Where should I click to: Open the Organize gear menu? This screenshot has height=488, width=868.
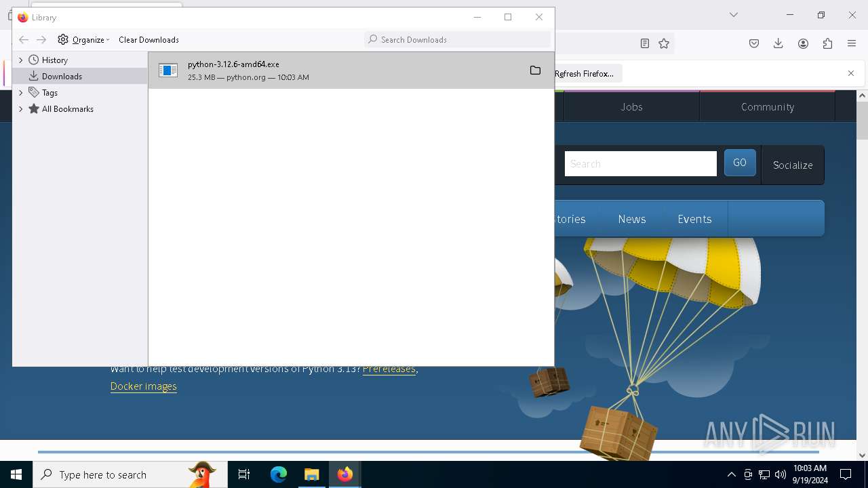[x=83, y=40]
